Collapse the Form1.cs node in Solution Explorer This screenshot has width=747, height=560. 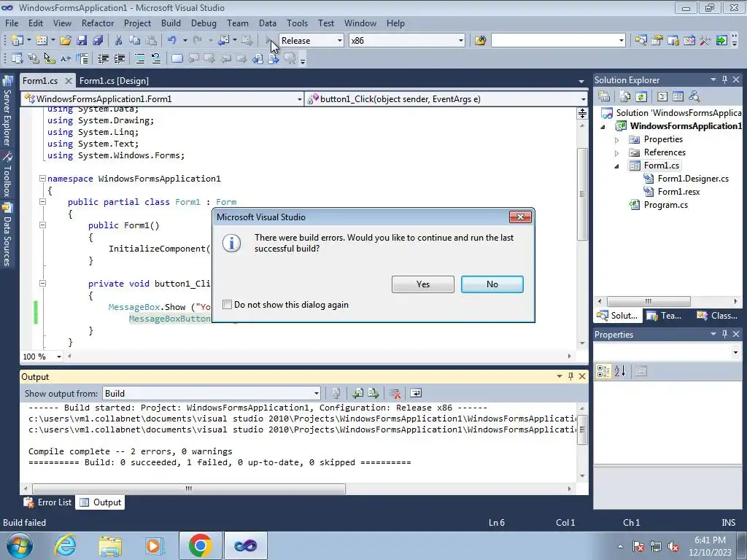617,166
